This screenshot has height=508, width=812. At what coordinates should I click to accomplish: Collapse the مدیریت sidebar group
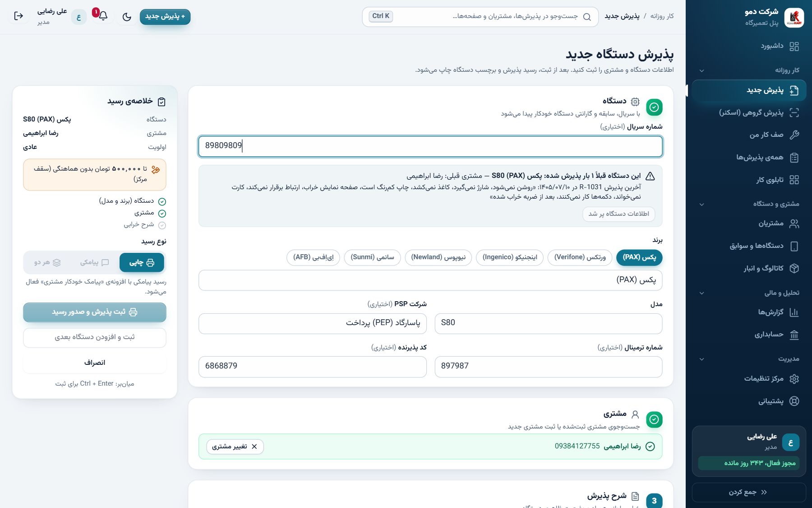click(749, 359)
